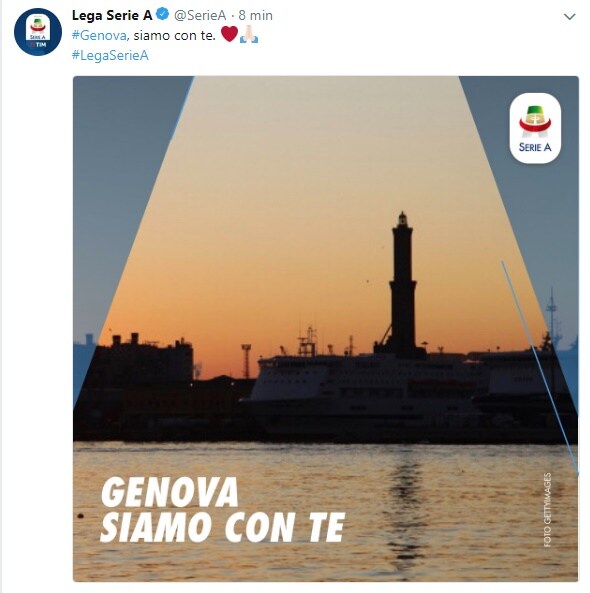This screenshot has height=593, width=590.
Task: Click the blue verified badge
Action: click(x=163, y=15)
